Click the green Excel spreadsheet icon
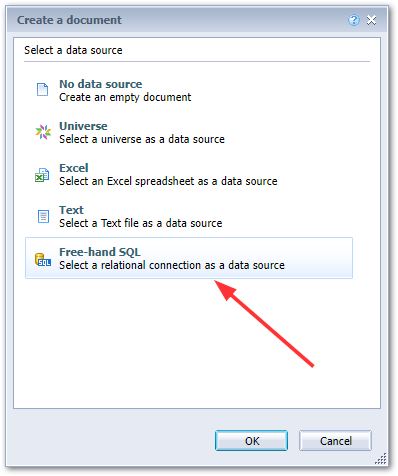Image resolution: width=398 pixels, height=476 pixels. (42, 174)
